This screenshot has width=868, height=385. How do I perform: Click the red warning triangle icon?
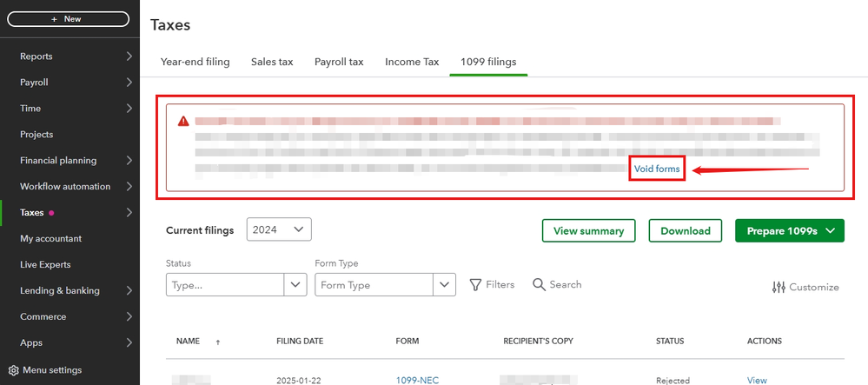click(x=183, y=121)
